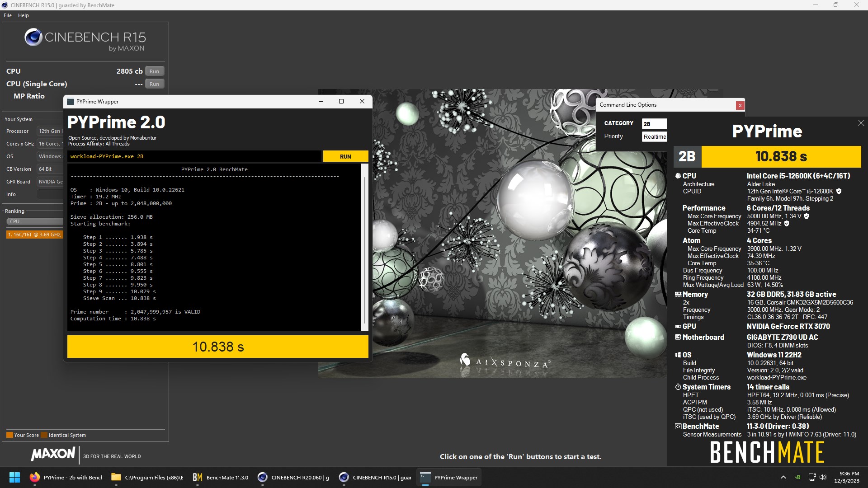
Task: Click the workload-PYPrime.exe command field
Action: [194, 156]
